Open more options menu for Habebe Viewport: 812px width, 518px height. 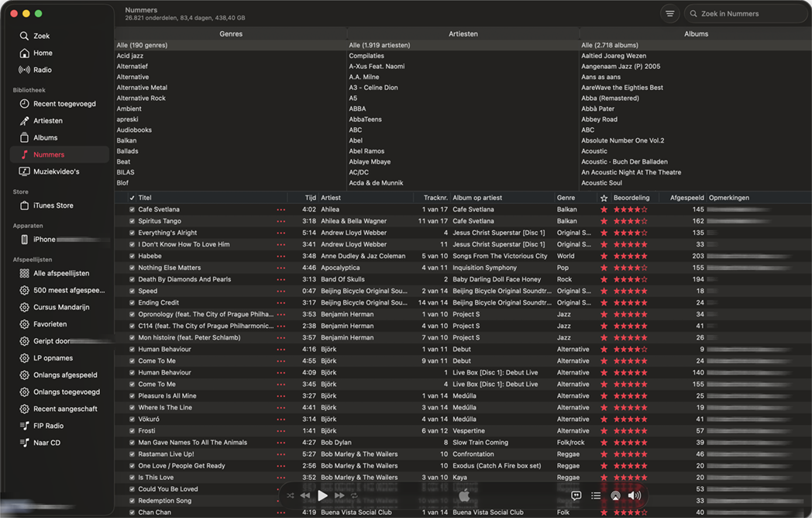[281, 257]
